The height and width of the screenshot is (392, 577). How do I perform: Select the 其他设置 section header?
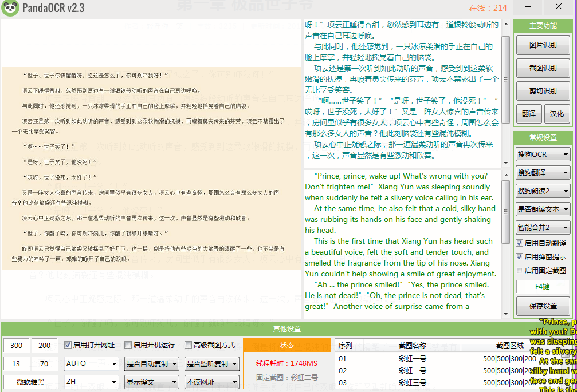coord(287,329)
